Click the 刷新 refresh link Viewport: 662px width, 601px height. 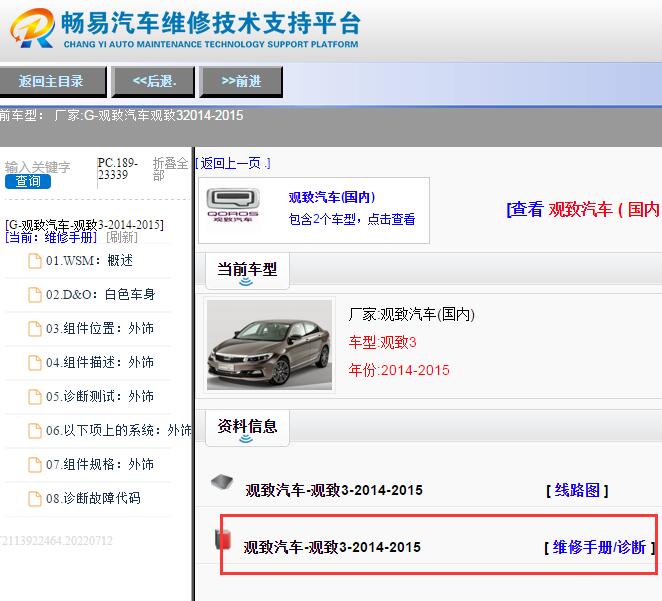(122, 238)
